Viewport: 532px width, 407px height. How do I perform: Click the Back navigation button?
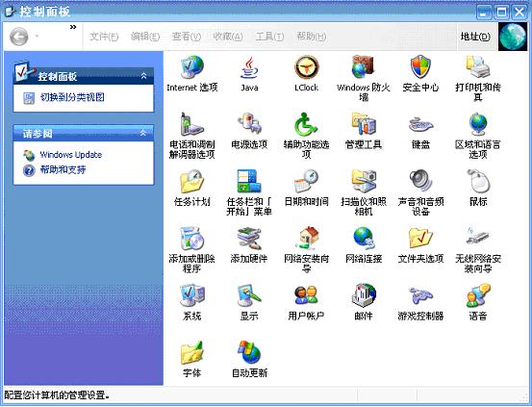19,37
